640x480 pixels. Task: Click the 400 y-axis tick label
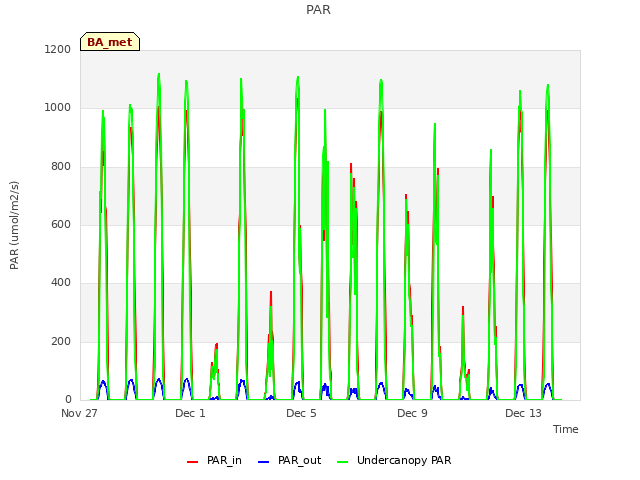(x=61, y=282)
